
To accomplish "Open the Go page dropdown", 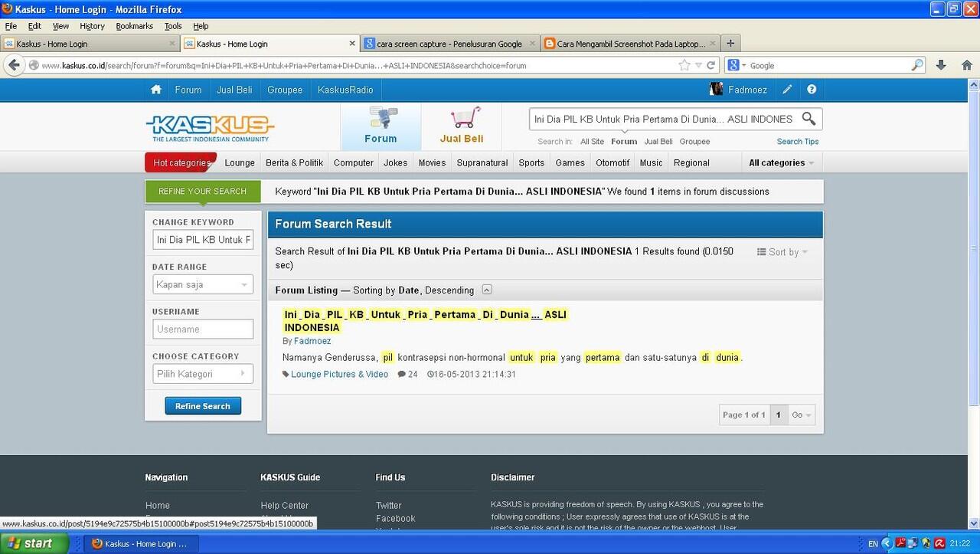I will coord(802,415).
